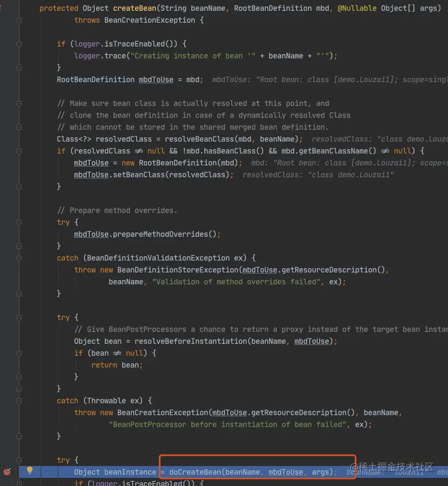The height and width of the screenshot is (486, 448).
Task: Fold marker at closing brace after setBeanClass
Action: tap(19, 187)
